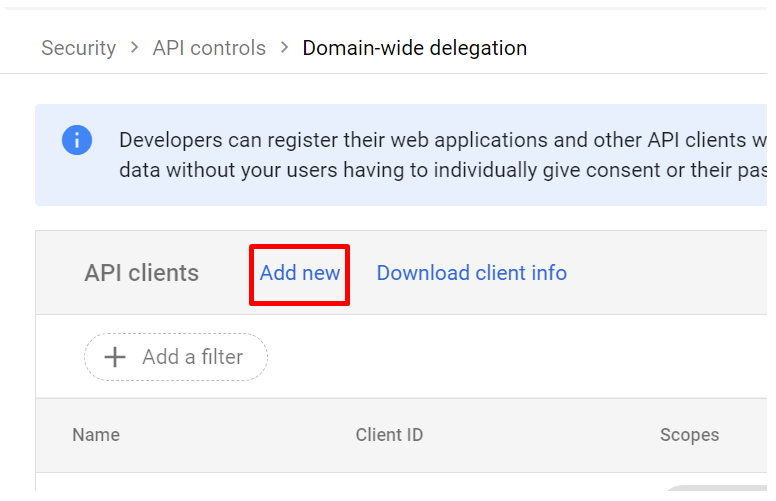This screenshot has height=501, width=776.
Task: Click the blue info icon in the banner
Action: point(77,140)
